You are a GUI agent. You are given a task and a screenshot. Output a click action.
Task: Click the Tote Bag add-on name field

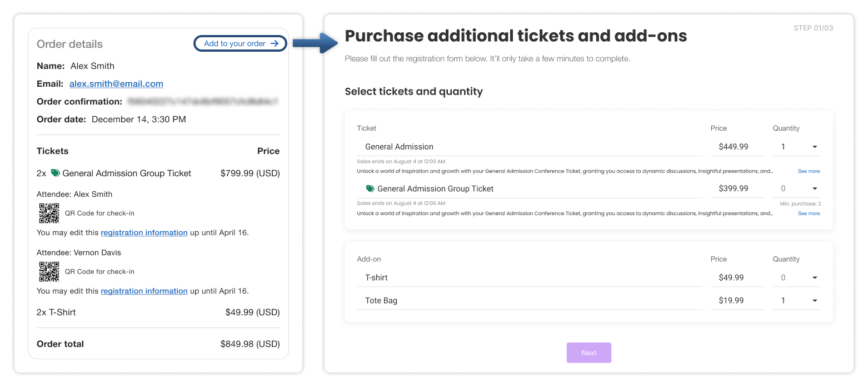click(x=528, y=300)
